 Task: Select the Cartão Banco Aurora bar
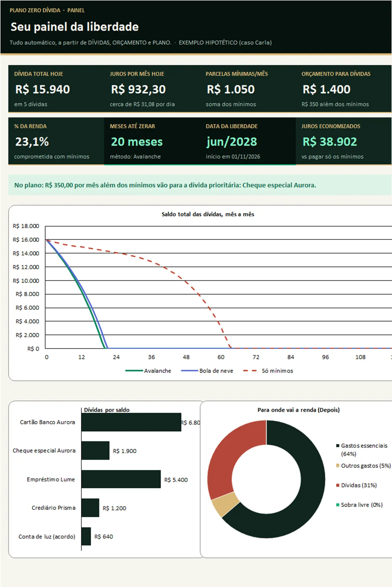(x=131, y=422)
